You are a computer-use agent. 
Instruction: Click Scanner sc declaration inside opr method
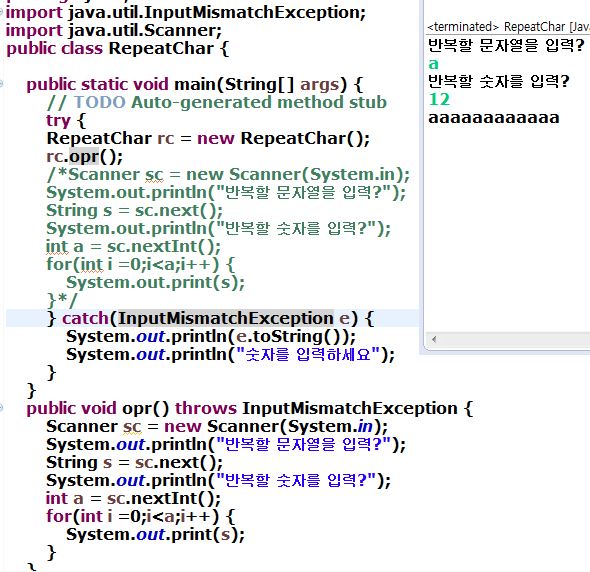217,427
